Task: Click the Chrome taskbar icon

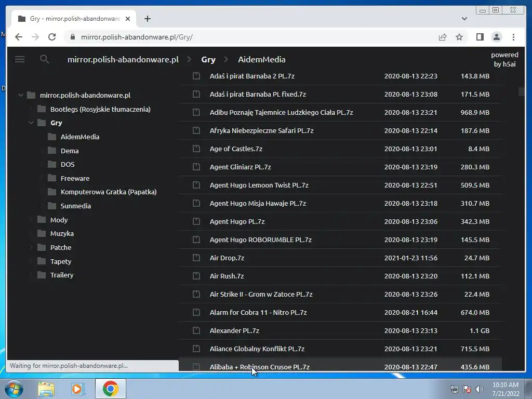Action: 110,389
